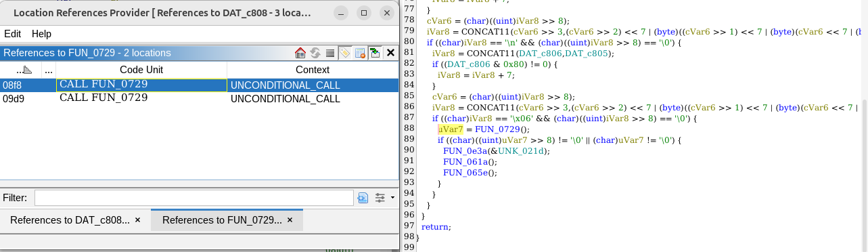
Task: Select the row at address 08f8
Action: pyautogui.click(x=199, y=85)
